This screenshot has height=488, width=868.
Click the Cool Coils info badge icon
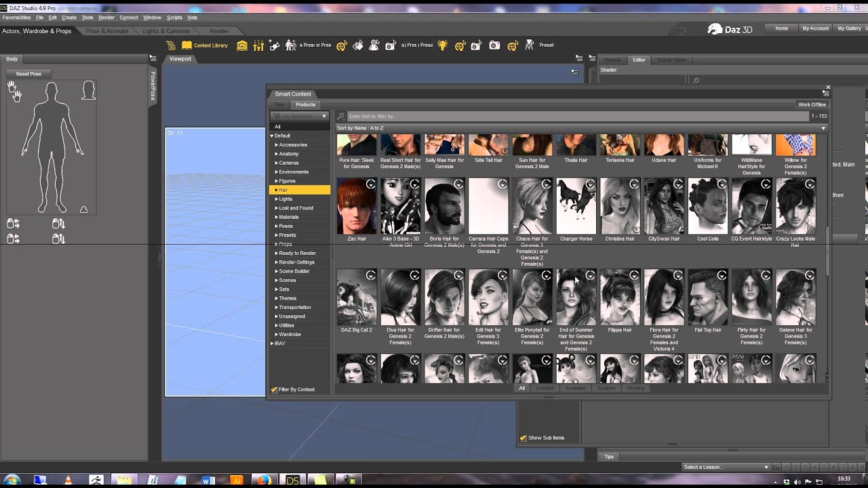coord(722,184)
